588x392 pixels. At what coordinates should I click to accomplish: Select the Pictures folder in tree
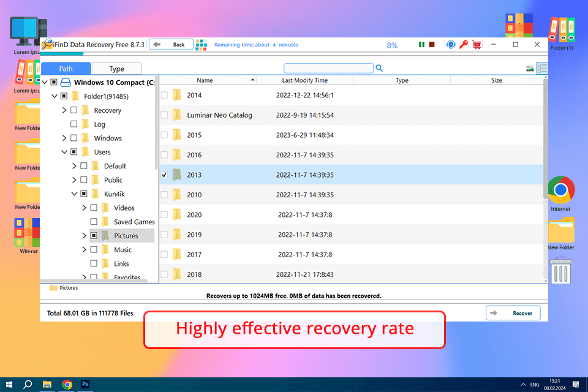[126, 236]
